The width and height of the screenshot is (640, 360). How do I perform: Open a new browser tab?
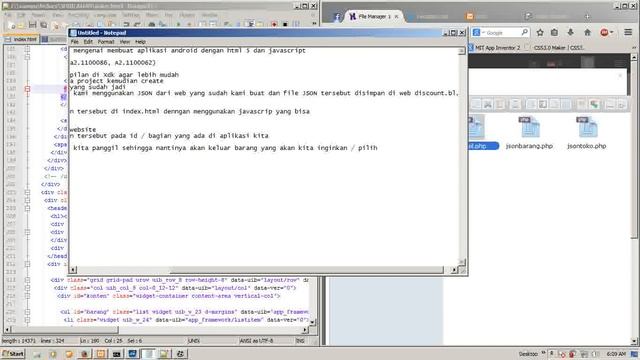[587, 16]
